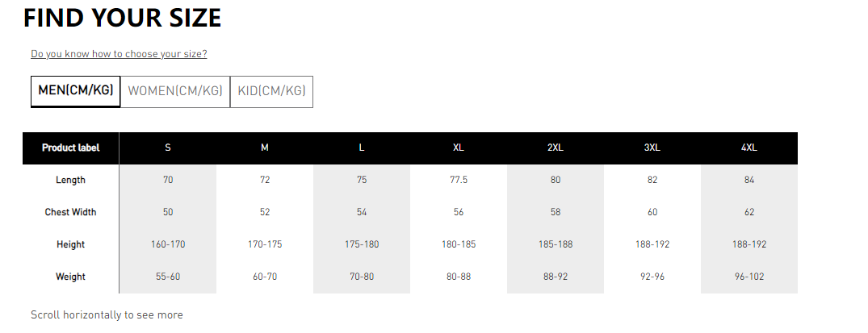The height and width of the screenshot is (333, 868).
Task: Click the M size column header
Action: coord(265,148)
